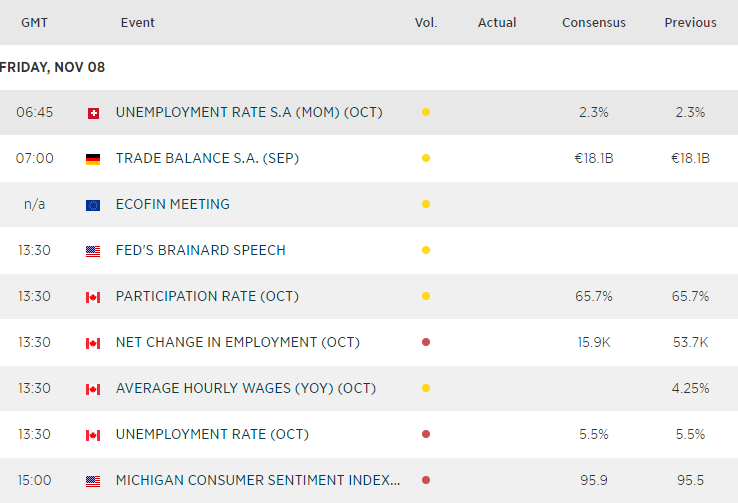Click the US flag beside Brainard Speech

pyautogui.click(x=93, y=251)
